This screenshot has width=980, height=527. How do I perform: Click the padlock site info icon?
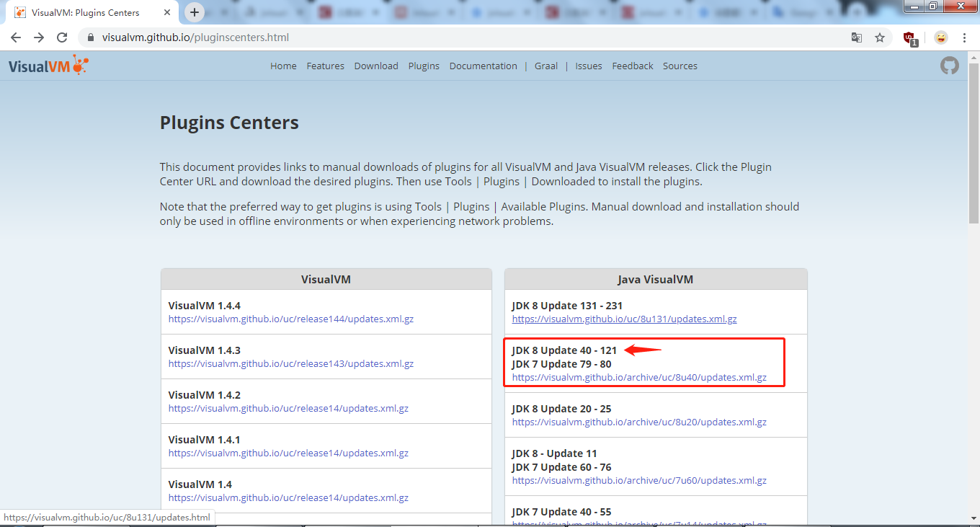point(90,37)
